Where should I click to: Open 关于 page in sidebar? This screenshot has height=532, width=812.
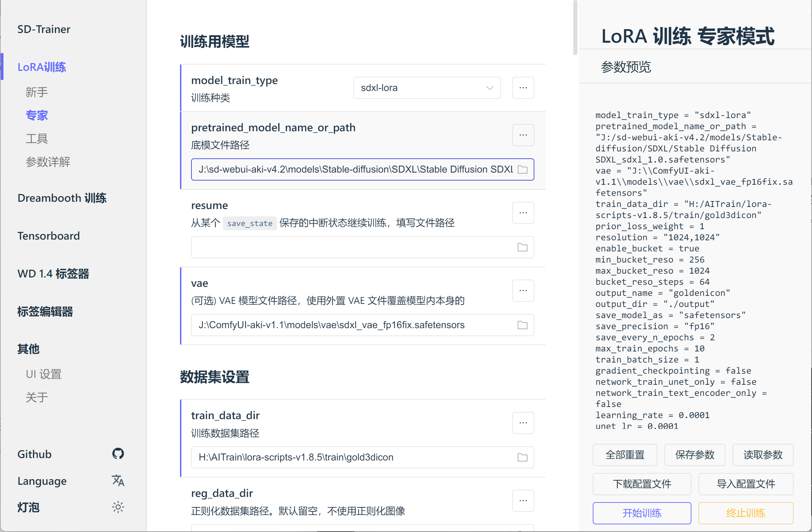point(36,397)
